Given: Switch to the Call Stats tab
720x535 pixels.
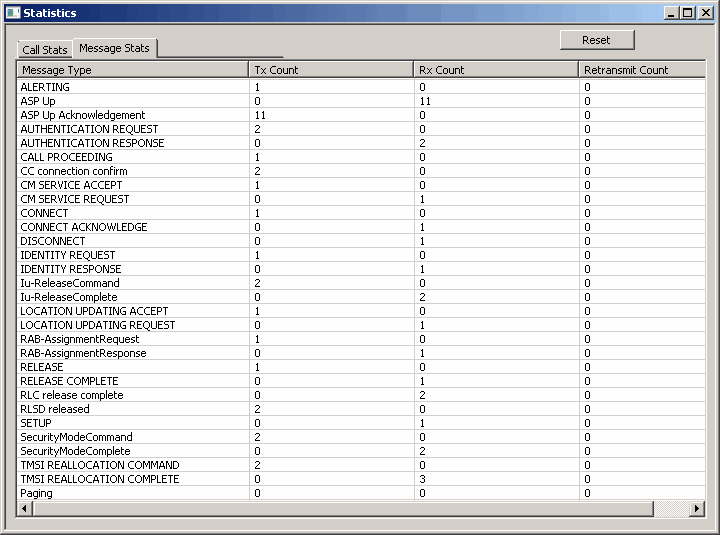Looking at the screenshot, I should [45, 50].
